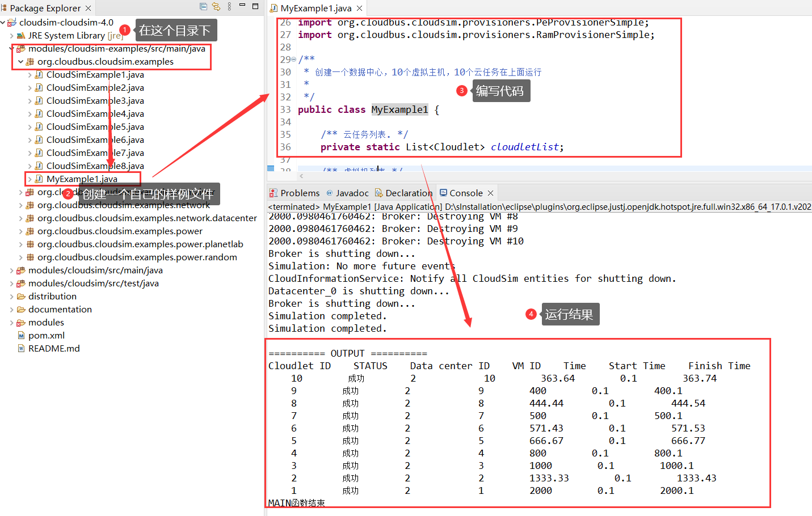Click the pom.xml Maven file icon
812x516 pixels.
pos(21,336)
